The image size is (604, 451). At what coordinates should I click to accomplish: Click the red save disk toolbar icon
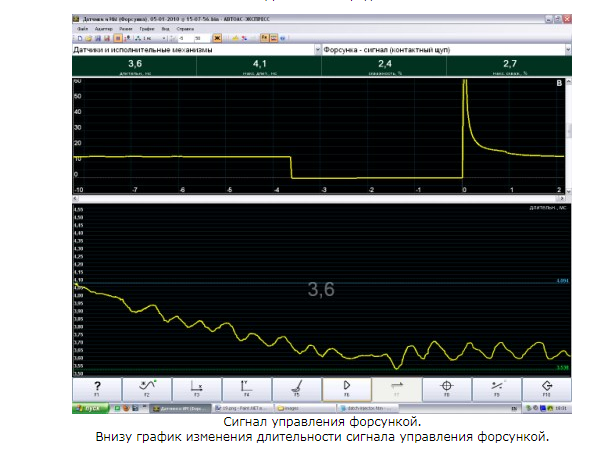tap(107, 38)
